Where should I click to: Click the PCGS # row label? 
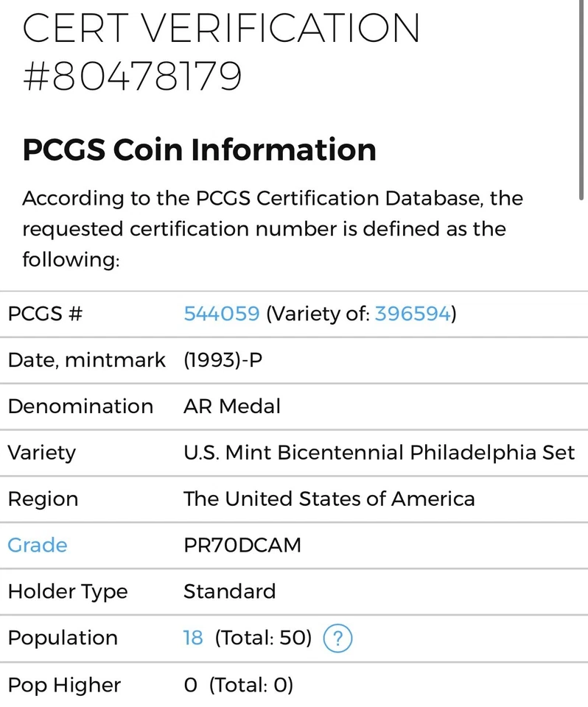[x=44, y=314]
